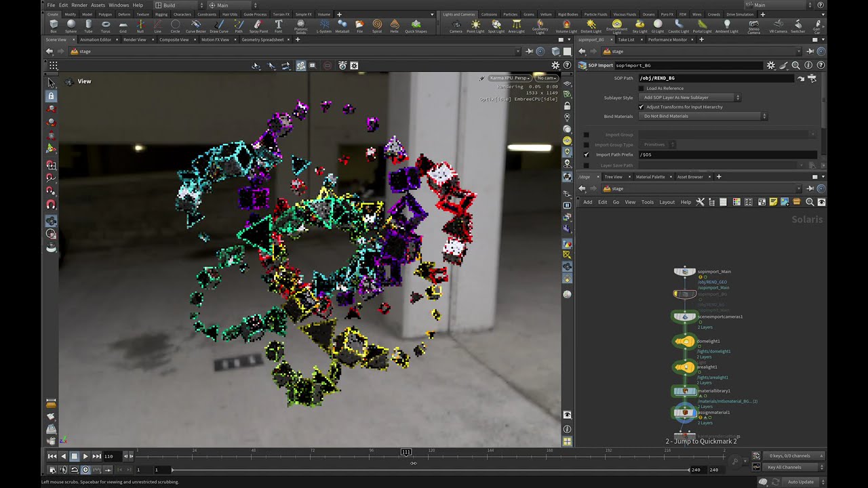The width and height of the screenshot is (868, 488).
Task: Open the Render menu
Action: pos(79,5)
